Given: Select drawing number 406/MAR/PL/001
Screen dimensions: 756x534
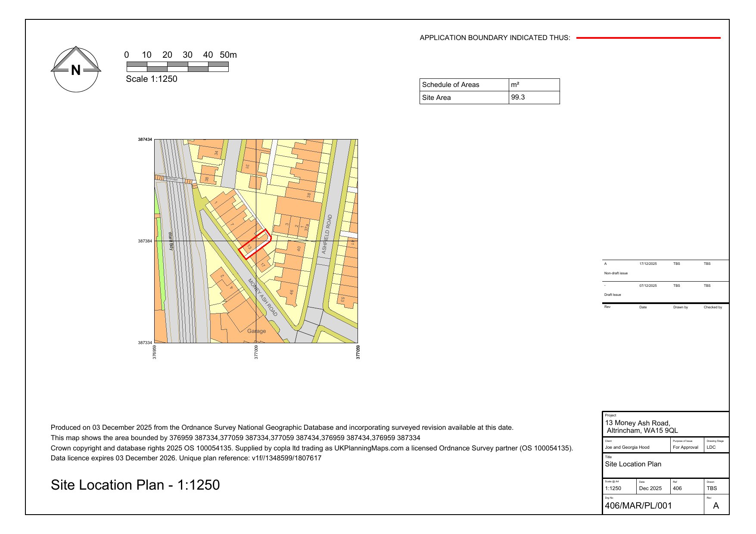Looking at the screenshot, I should click(x=638, y=506).
